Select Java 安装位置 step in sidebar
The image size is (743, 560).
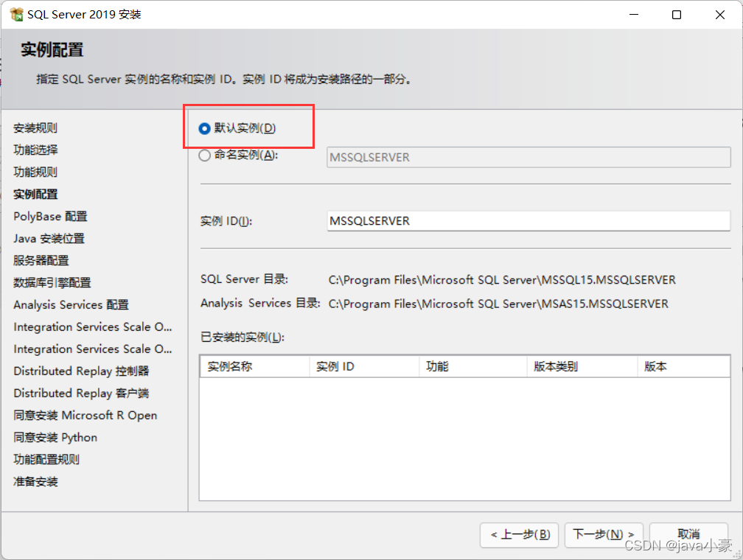(x=49, y=238)
